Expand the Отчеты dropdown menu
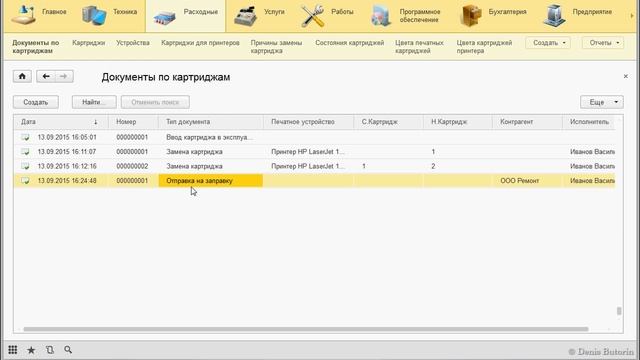This screenshot has width=640, height=360. pos(603,43)
